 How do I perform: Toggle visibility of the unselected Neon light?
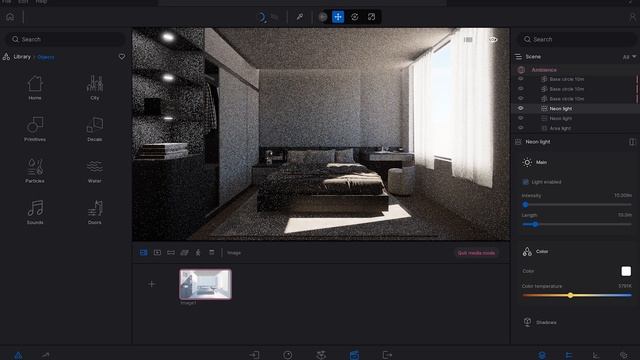point(520,118)
